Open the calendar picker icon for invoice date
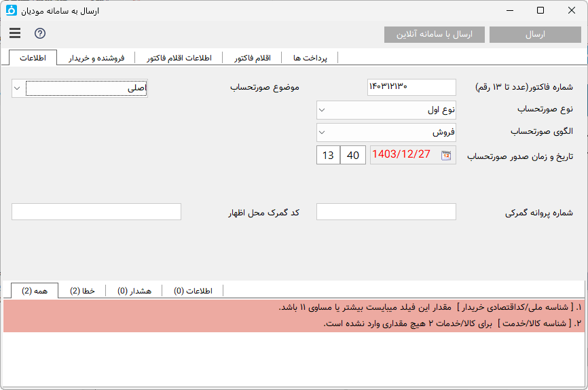Image resolution: width=588 pixels, height=390 pixels. point(446,156)
